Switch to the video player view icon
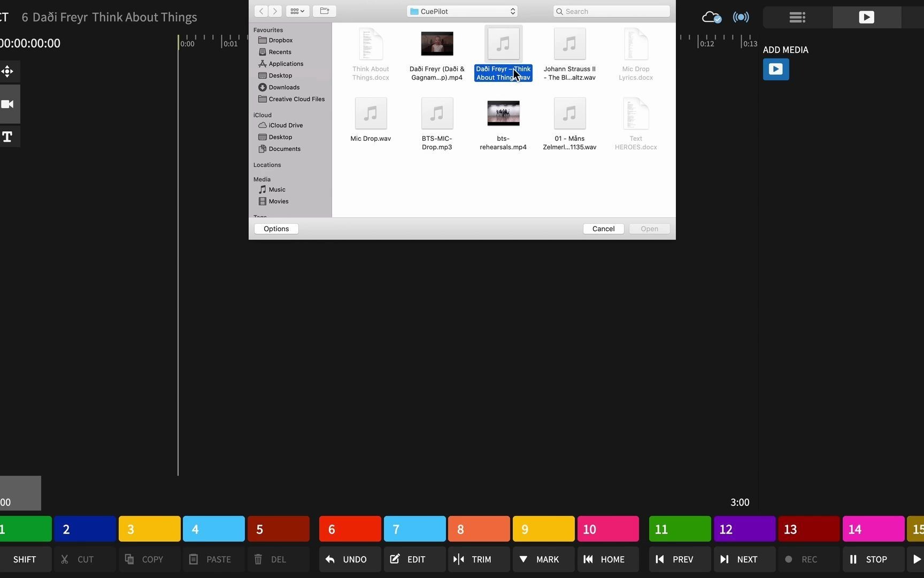Viewport: 924px width, 578px height. coord(866,17)
